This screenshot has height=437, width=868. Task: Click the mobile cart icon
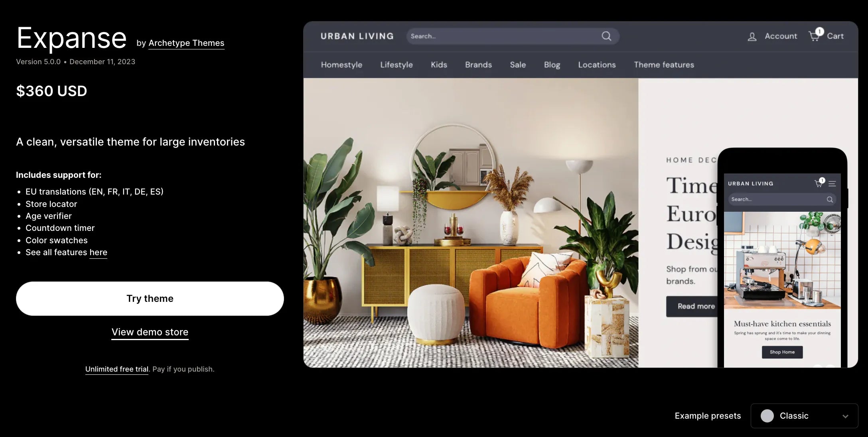[819, 182]
